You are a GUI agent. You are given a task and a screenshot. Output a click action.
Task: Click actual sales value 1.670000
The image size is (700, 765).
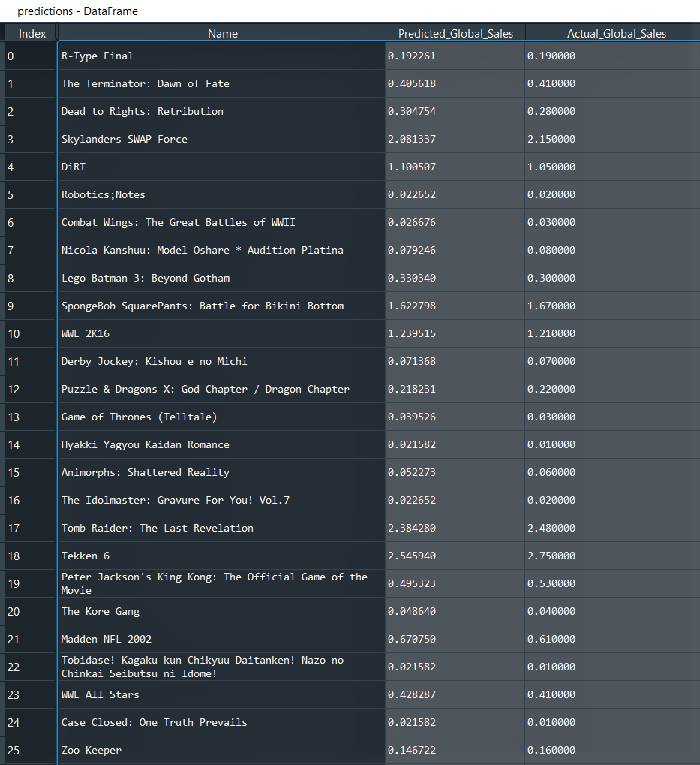613,306
